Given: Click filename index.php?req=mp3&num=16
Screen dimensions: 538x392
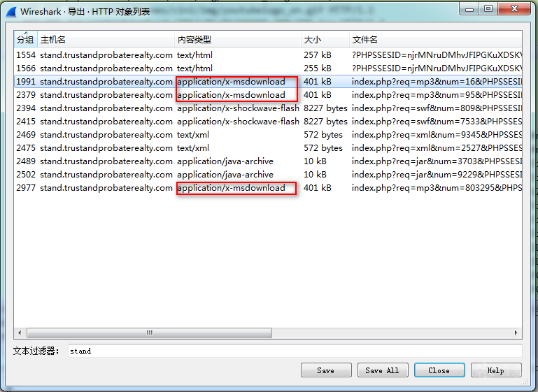Looking at the screenshot, I should click(437, 82).
